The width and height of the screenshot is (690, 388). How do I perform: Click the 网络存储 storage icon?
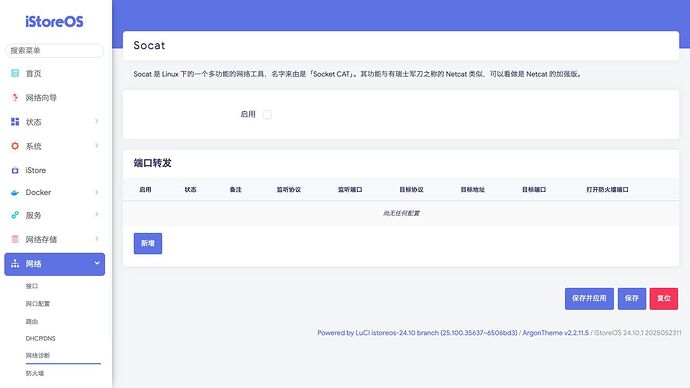coord(15,239)
